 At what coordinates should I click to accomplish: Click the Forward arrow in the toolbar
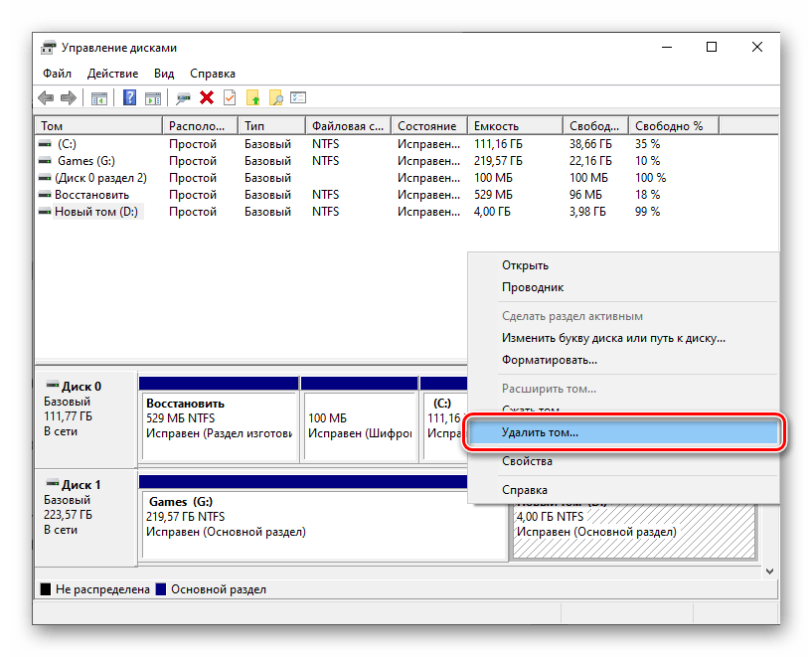[x=69, y=97]
